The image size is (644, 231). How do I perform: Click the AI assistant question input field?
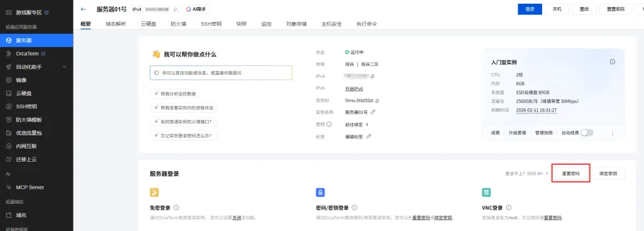pos(221,72)
